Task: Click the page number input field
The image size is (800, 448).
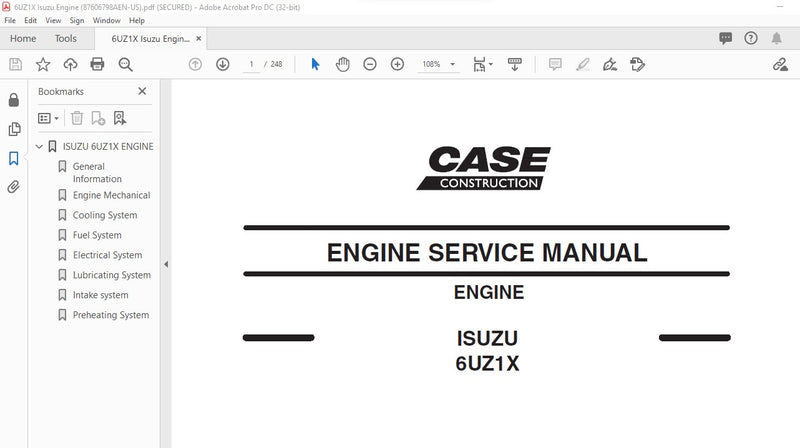Action: tap(251, 64)
